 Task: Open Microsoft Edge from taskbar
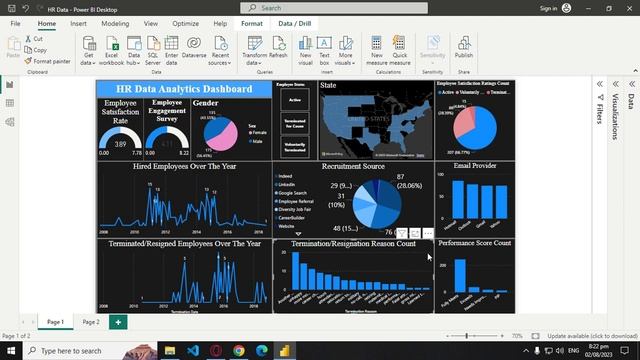(x=262, y=351)
